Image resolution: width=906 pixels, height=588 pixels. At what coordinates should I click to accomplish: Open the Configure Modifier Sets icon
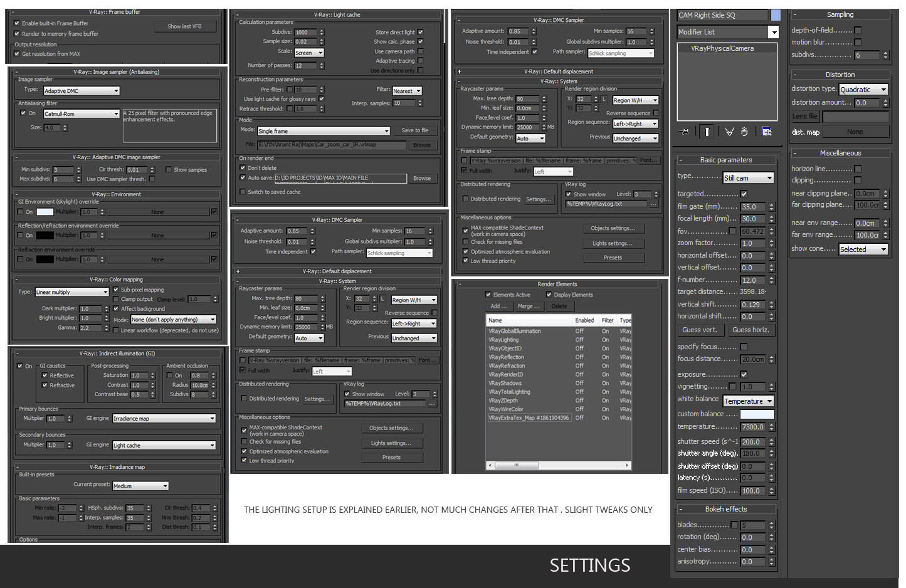pyautogui.click(x=766, y=132)
